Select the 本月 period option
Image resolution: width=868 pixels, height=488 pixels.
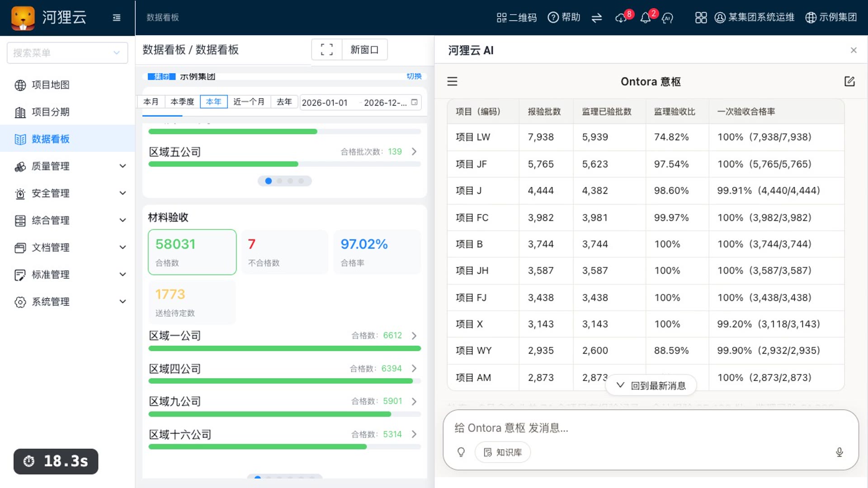151,102
